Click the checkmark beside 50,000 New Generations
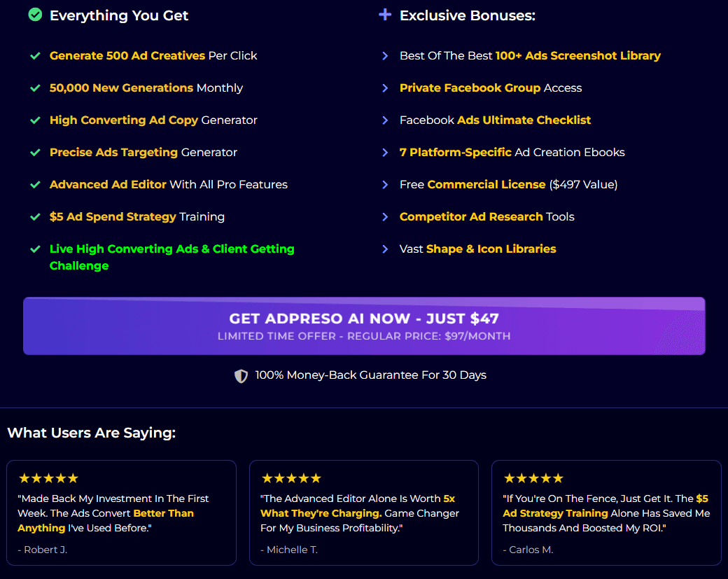Image resolution: width=728 pixels, height=579 pixels. [35, 88]
